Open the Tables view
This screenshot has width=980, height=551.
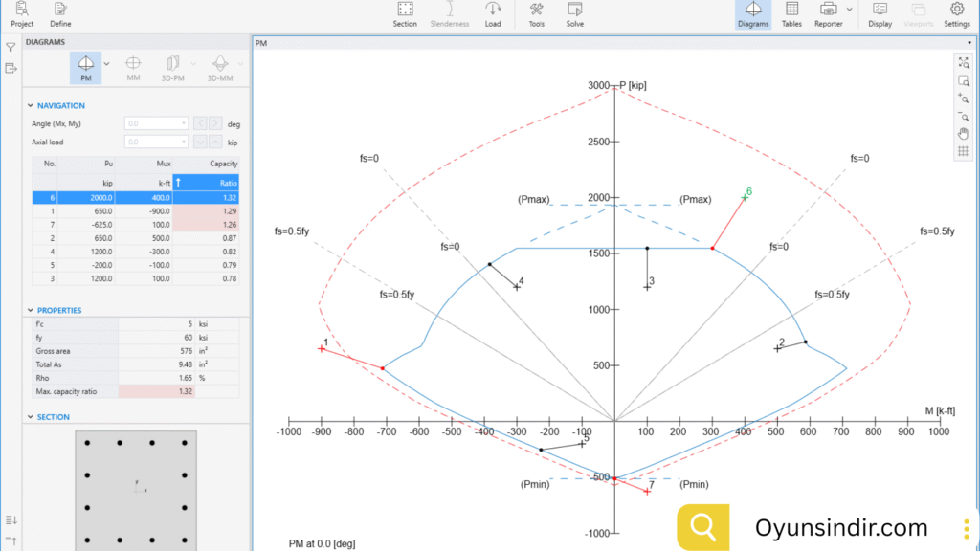(x=791, y=14)
